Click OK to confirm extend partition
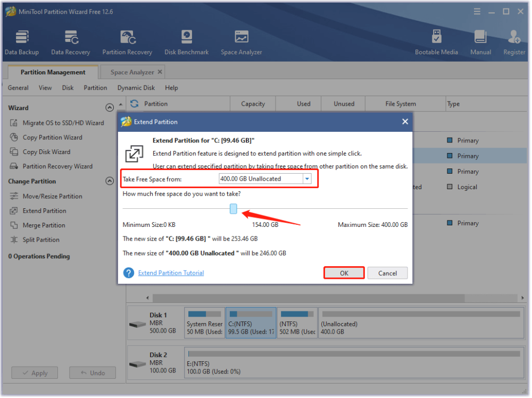 [x=344, y=273]
